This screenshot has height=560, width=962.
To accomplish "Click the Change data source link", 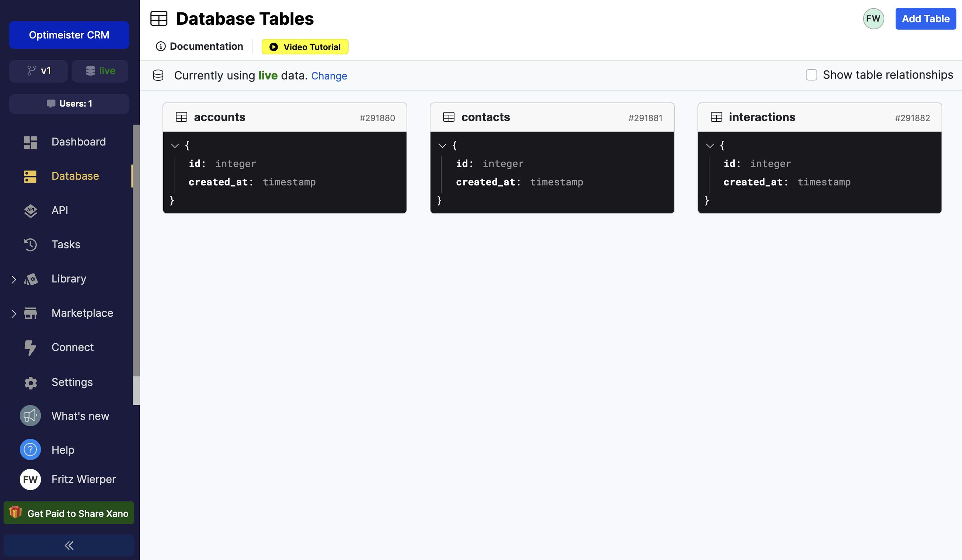I will [329, 76].
